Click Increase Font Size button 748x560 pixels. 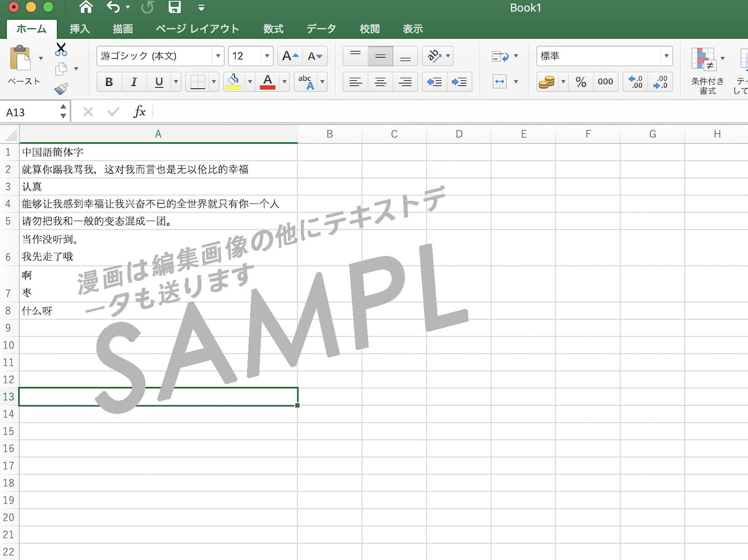pyautogui.click(x=290, y=56)
